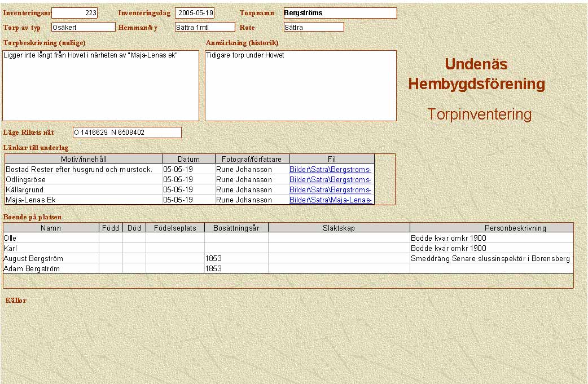
Task: Click Bosättningsår cell for Adam Bergström
Action: point(236,269)
